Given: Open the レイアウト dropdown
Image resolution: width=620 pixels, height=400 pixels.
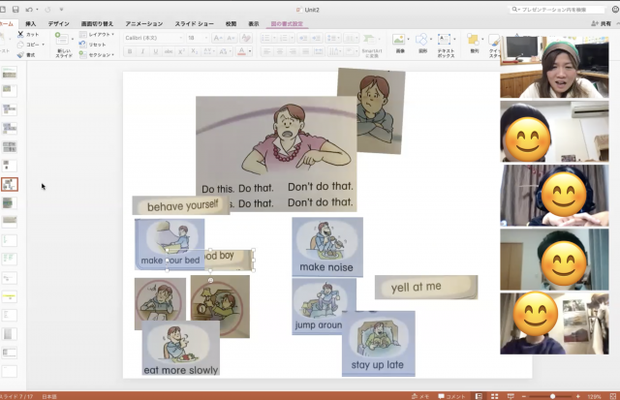Looking at the screenshot, I should 97,34.
